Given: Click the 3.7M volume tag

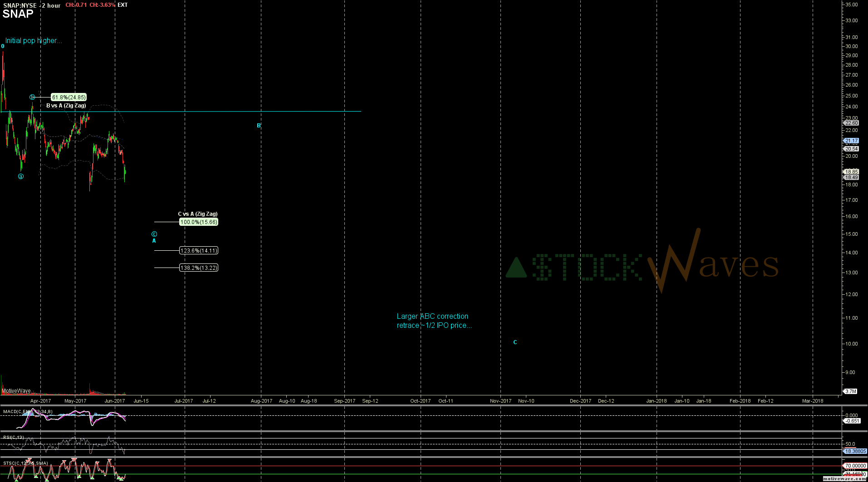Looking at the screenshot, I should point(850,391).
